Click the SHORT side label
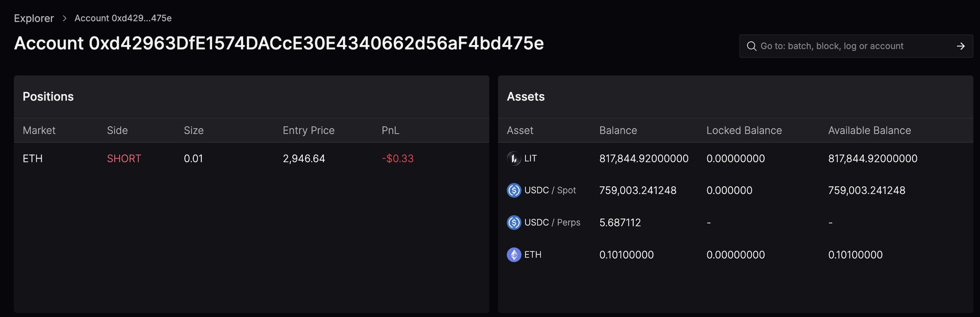The image size is (980, 317). click(x=124, y=158)
